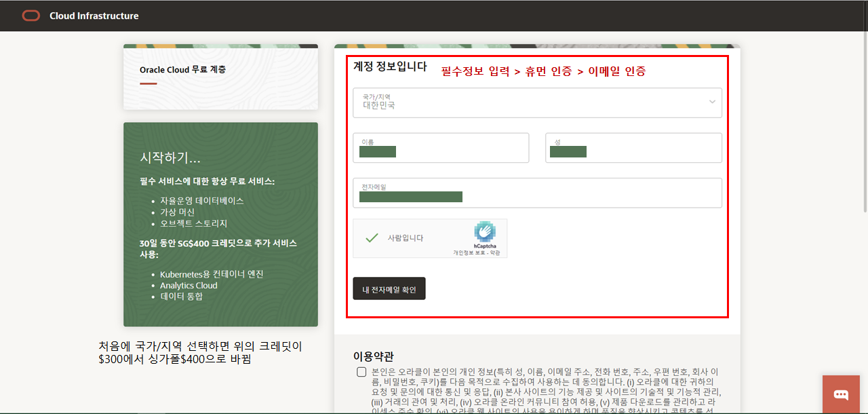Click the 가상 머신 list item
868x414 pixels.
[177, 212]
